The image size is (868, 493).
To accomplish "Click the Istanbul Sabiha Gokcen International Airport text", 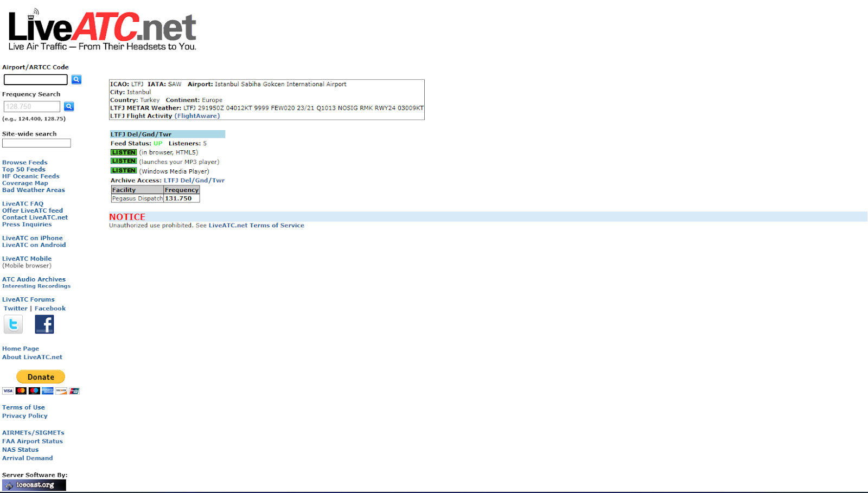I will point(280,85).
